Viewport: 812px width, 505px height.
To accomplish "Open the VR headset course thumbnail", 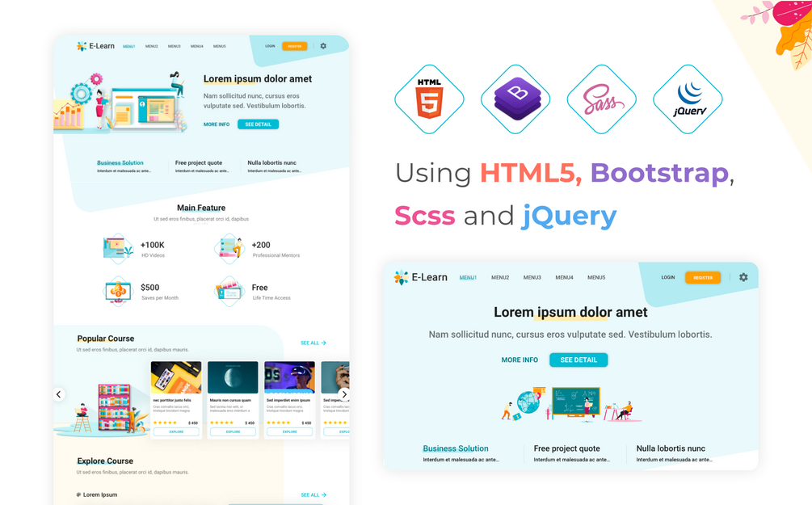I will point(289,377).
